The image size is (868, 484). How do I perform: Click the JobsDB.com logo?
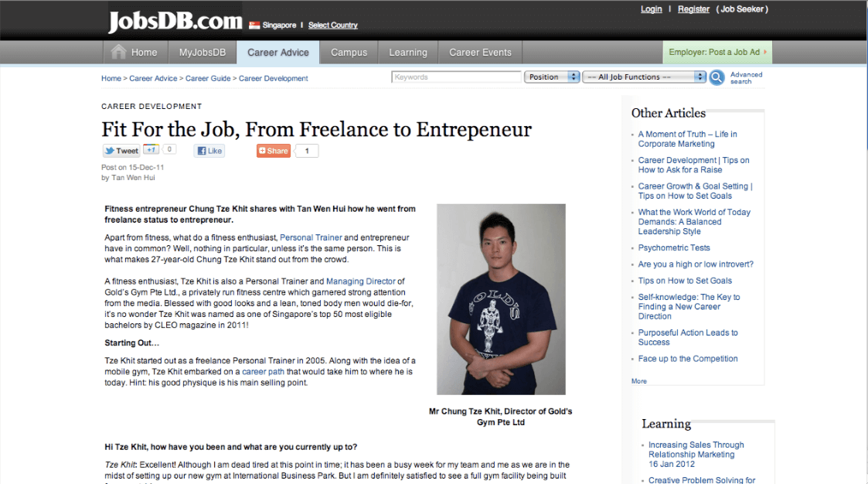click(175, 21)
